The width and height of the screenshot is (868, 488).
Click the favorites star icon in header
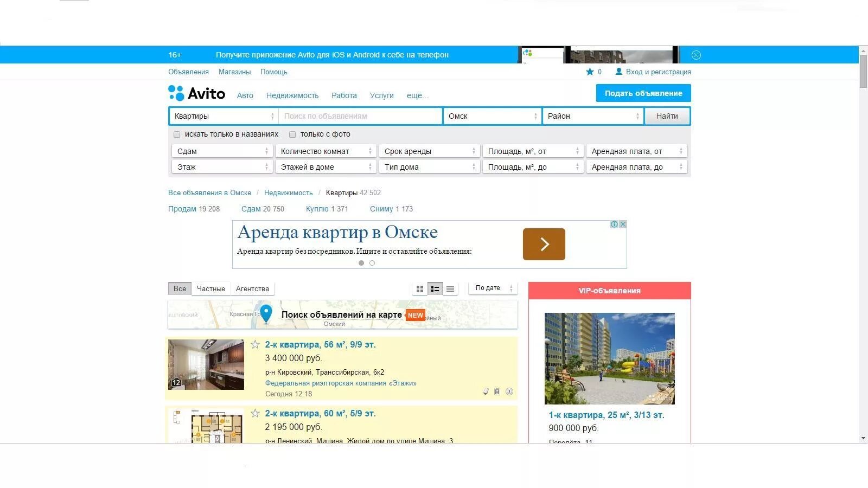pyautogui.click(x=590, y=72)
